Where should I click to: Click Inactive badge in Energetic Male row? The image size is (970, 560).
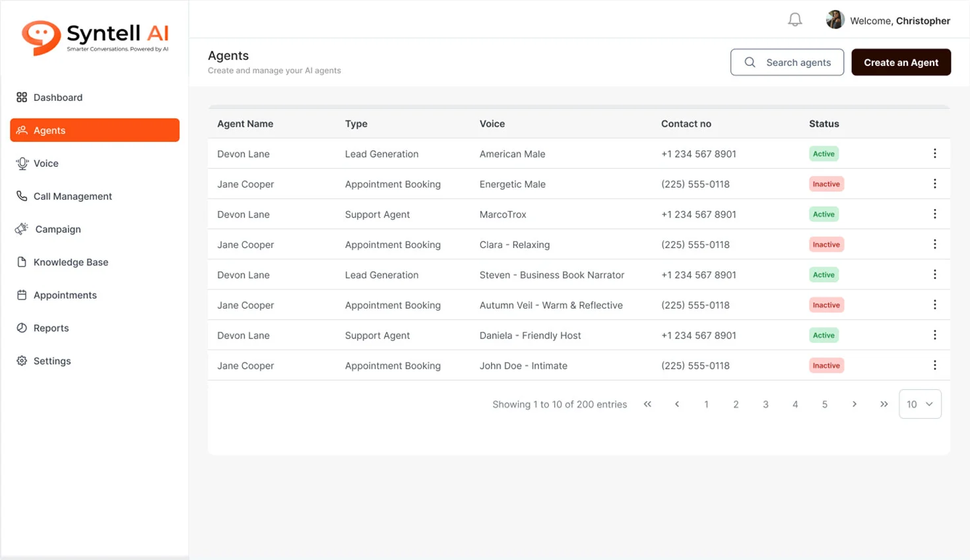[826, 184]
